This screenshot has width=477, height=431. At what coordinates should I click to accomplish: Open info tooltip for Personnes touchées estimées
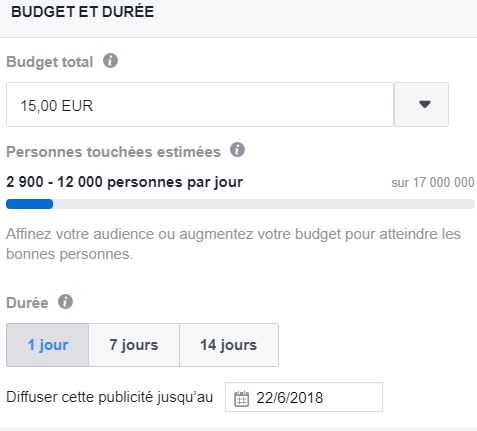[237, 150]
